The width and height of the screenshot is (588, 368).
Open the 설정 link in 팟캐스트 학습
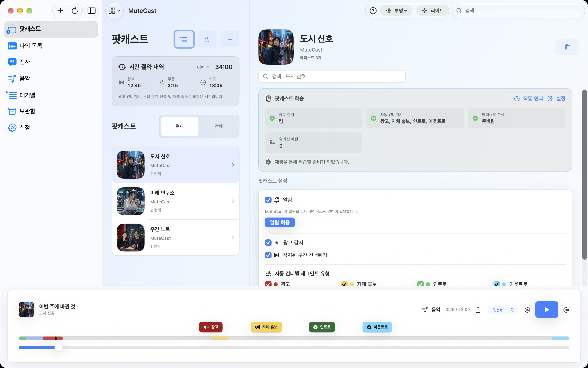click(556, 99)
